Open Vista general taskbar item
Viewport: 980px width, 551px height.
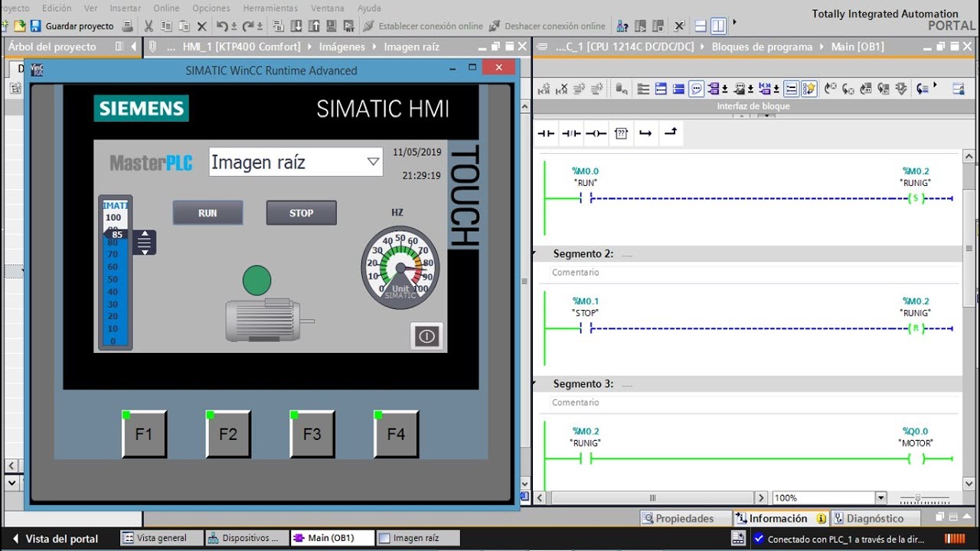pos(162,538)
